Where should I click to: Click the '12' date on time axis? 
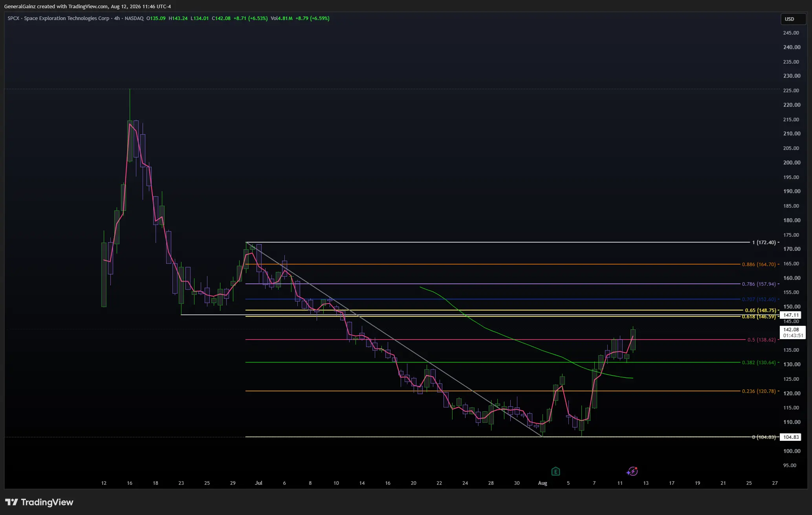tap(104, 483)
